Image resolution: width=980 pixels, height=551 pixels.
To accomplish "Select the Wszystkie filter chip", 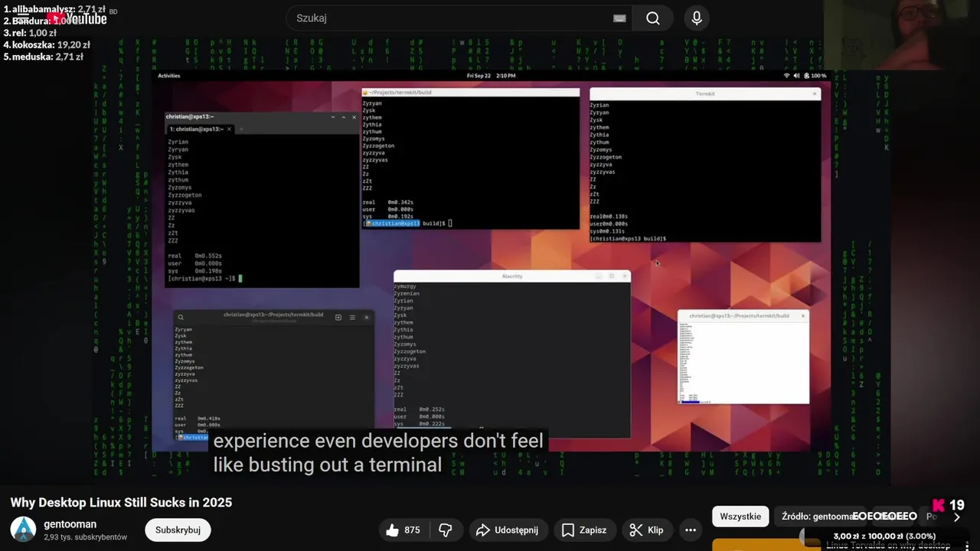I will 740,517.
